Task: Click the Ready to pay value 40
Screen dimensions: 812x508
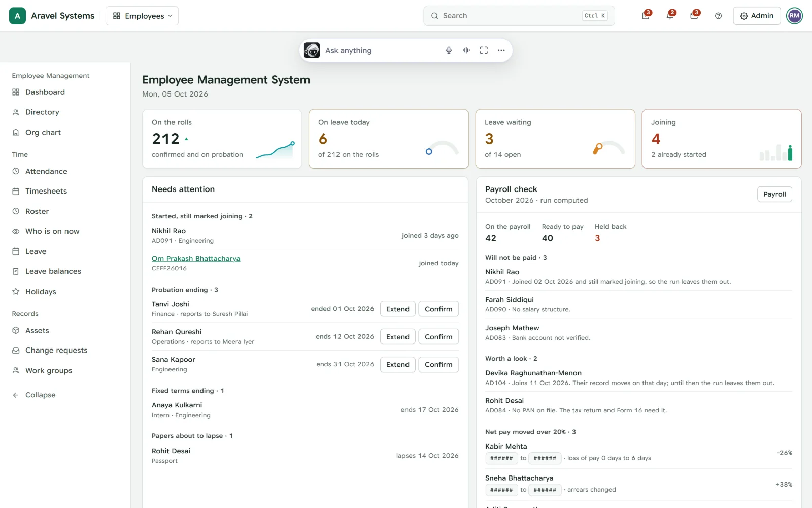Action: tap(548, 238)
